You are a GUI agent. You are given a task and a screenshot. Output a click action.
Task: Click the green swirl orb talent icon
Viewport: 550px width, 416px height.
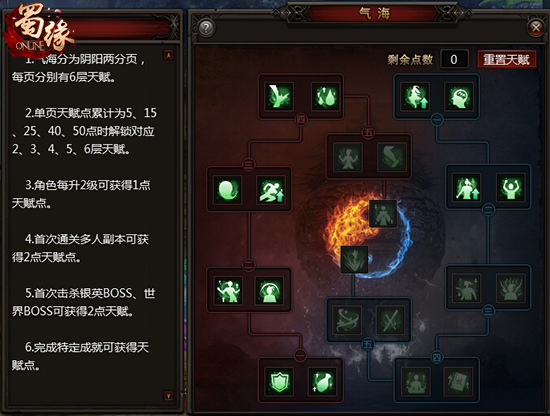point(228,189)
